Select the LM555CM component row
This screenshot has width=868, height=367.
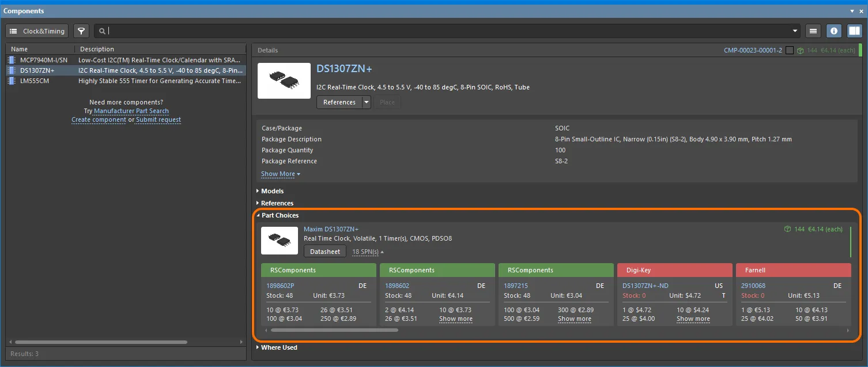tap(126, 81)
